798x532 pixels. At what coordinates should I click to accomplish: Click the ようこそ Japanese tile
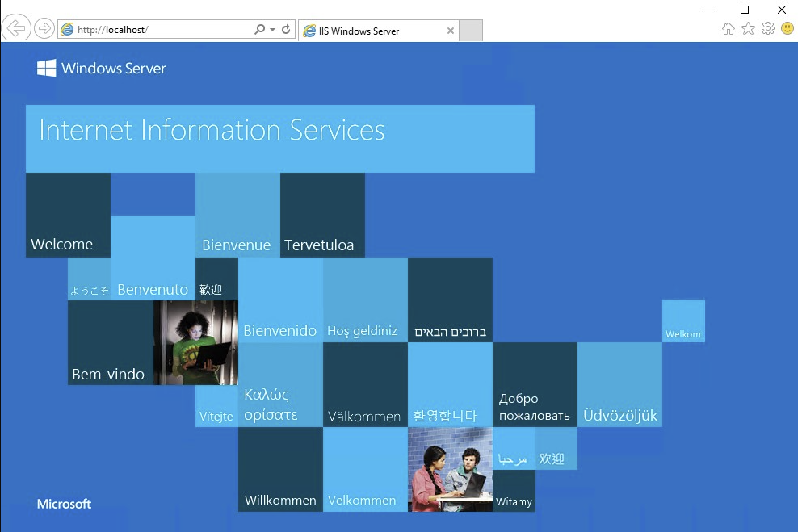(89, 279)
